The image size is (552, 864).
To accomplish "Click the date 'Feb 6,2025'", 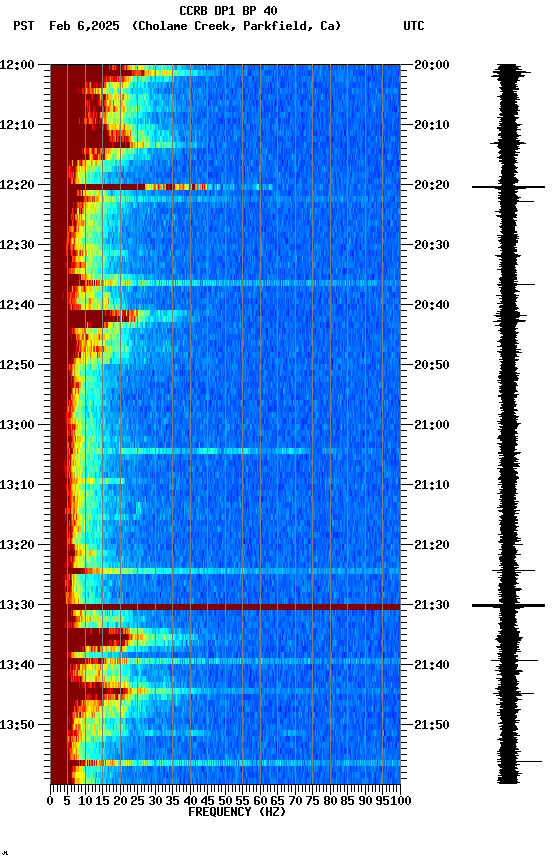I will 84,26.
